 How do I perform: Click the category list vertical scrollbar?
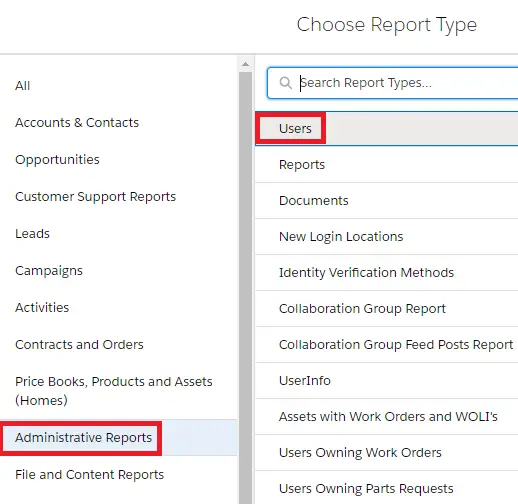coord(246,288)
